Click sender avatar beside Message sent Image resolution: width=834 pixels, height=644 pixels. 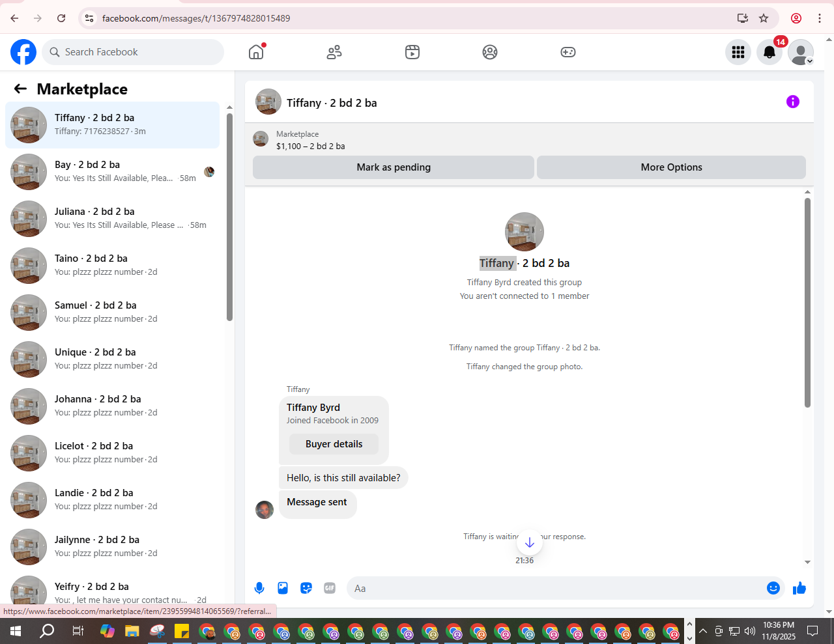tap(265, 510)
